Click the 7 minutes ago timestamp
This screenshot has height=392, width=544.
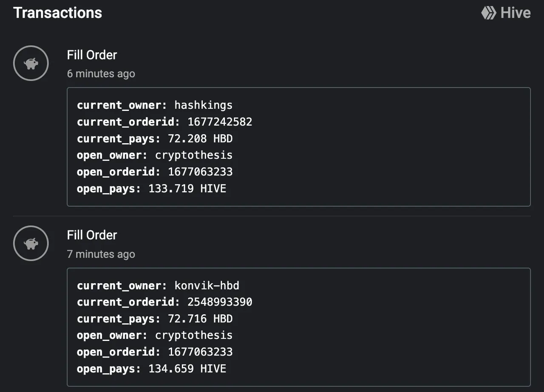(101, 254)
